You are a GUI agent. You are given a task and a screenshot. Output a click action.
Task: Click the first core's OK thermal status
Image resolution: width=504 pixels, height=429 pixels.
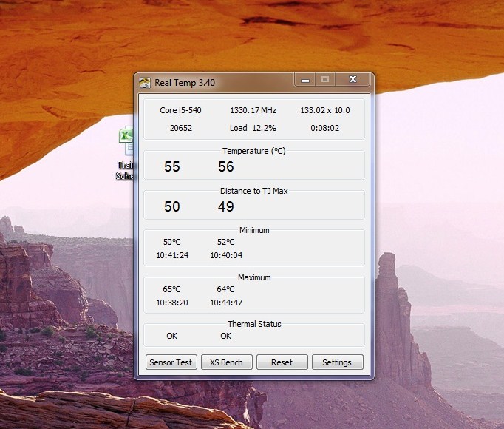(x=172, y=336)
